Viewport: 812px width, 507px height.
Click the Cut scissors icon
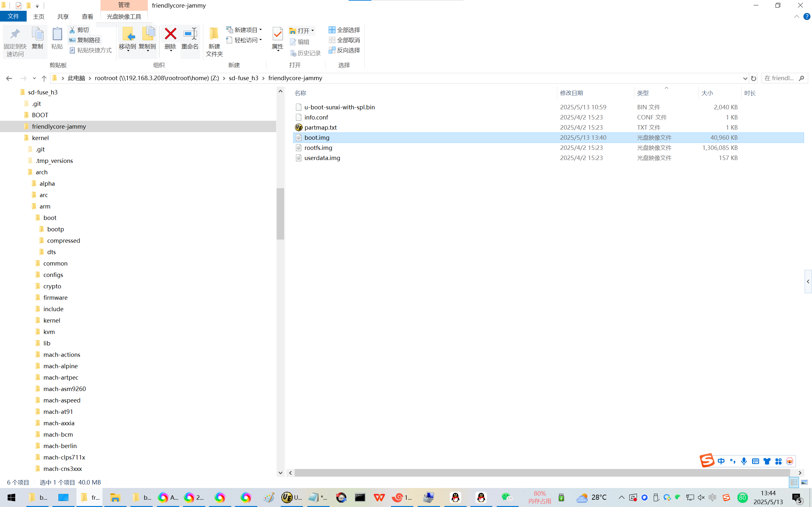point(72,30)
